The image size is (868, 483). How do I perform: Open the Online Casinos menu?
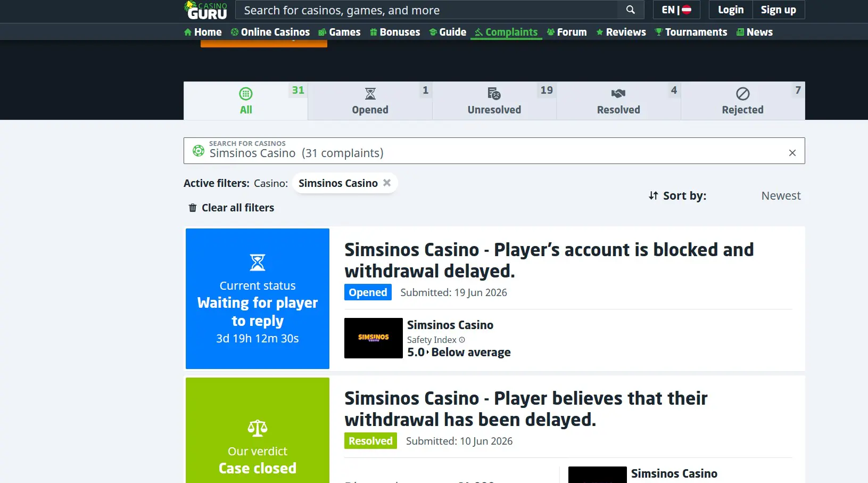270,32
